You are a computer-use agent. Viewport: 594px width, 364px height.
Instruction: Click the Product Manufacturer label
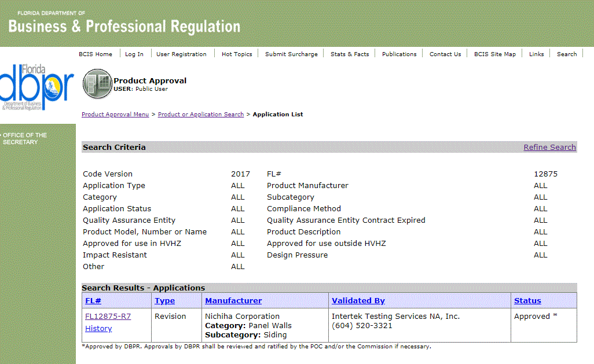(307, 186)
